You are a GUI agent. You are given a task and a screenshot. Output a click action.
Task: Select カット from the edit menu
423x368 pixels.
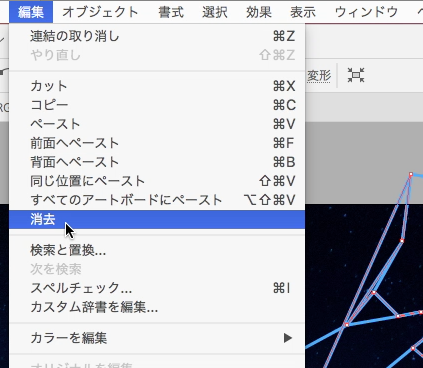[x=157, y=86]
